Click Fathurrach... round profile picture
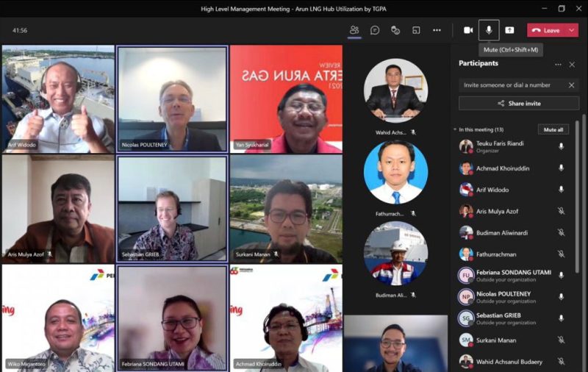Image resolution: width=588 pixels, height=372 pixels. coord(395,172)
